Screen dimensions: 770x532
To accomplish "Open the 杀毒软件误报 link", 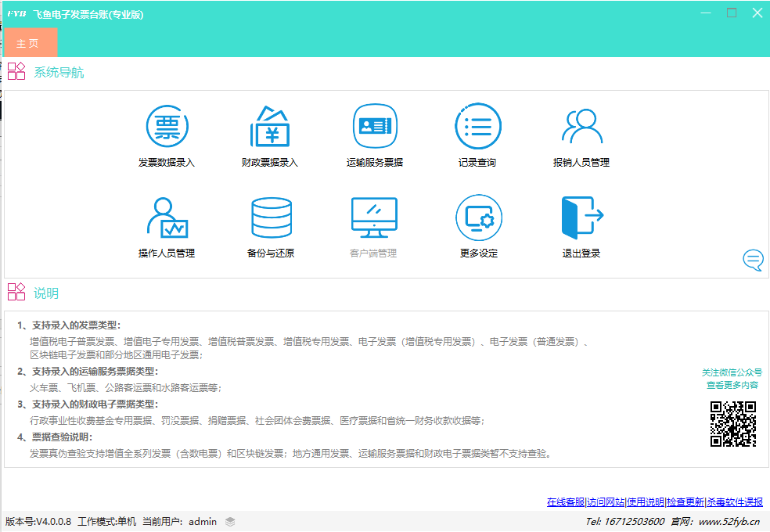I will click(x=735, y=502).
